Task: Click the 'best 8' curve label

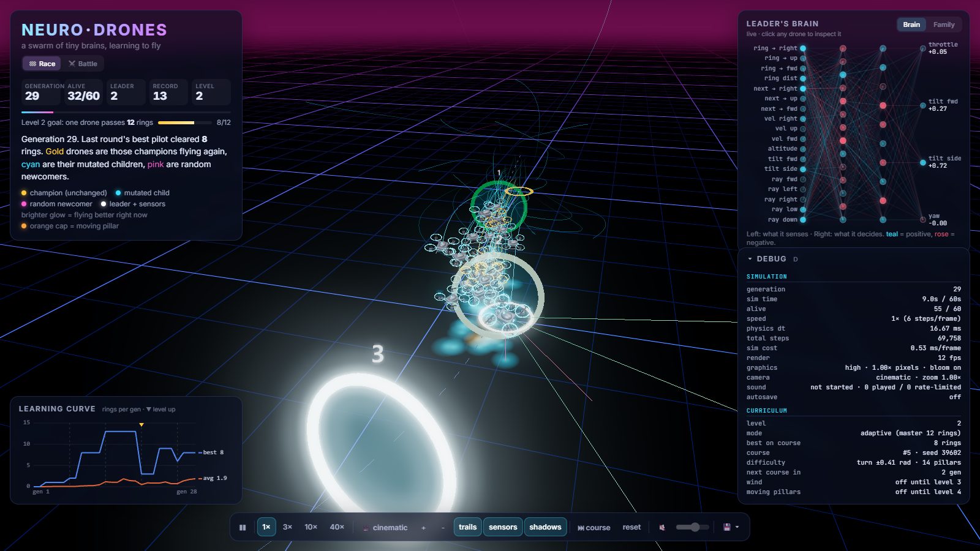Action: [213, 452]
